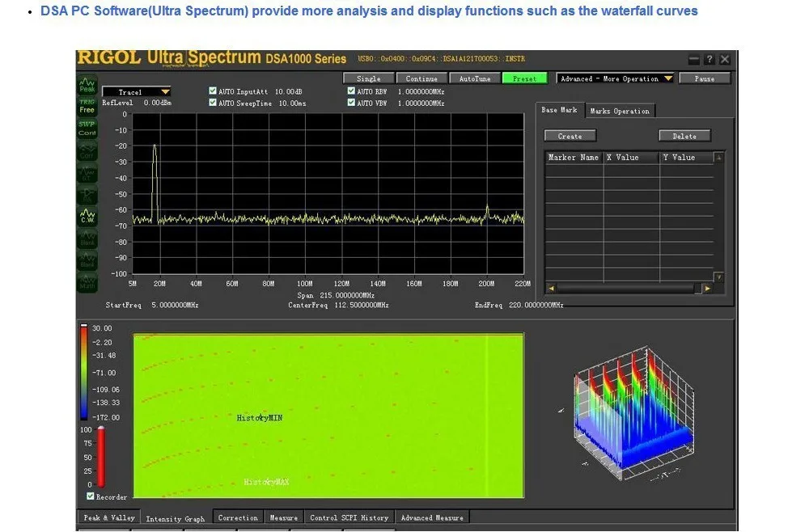809x532 pixels.
Task: Click the StartFreq 5.0000000MHz value
Action: tap(175, 305)
